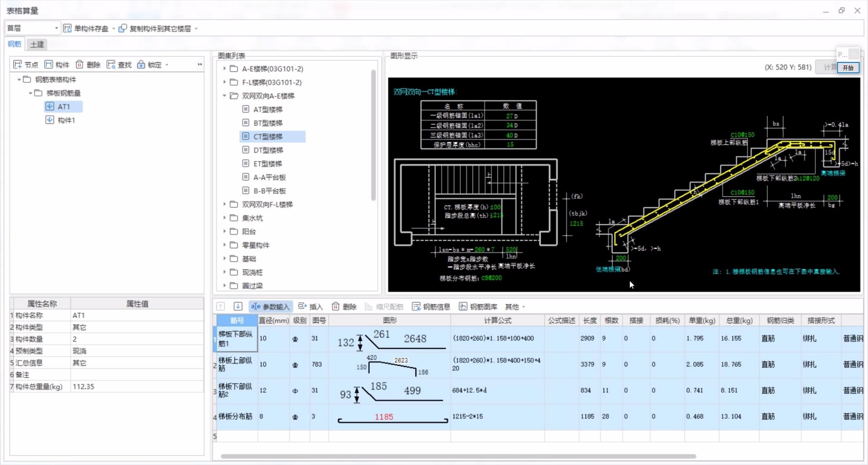The width and height of the screenshot is (868, 465).
Task: Open the 单构件存盘 dropdown arrow
Action: (x=114, y=29)
